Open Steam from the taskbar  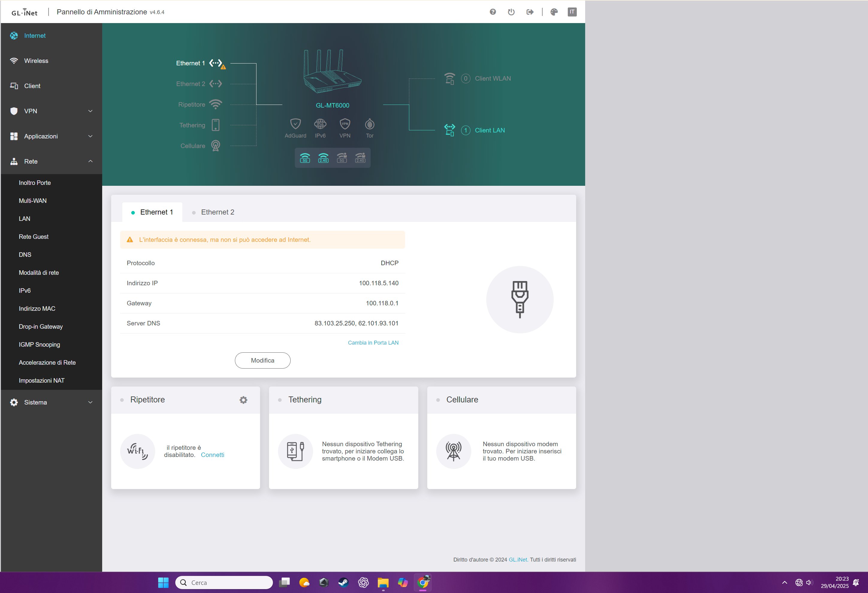pos(343,583)
